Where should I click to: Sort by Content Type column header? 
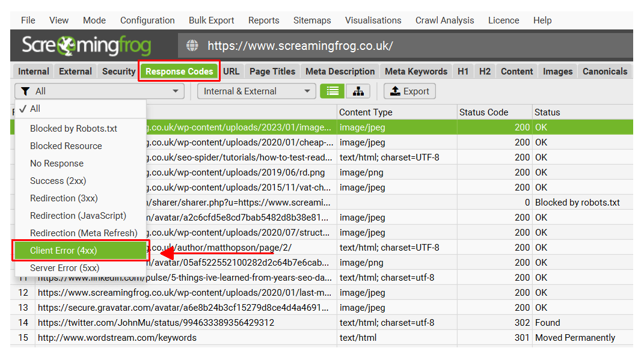coord(397,112)
